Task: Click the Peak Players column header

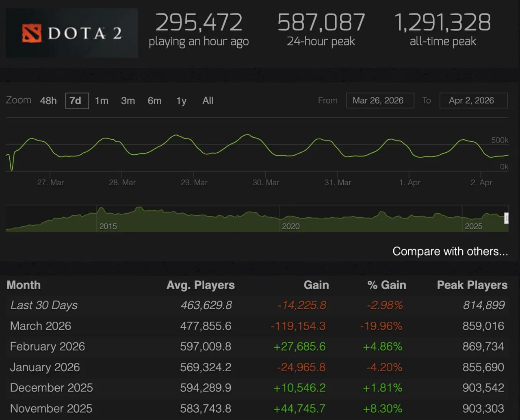Action: coord(472,285)
